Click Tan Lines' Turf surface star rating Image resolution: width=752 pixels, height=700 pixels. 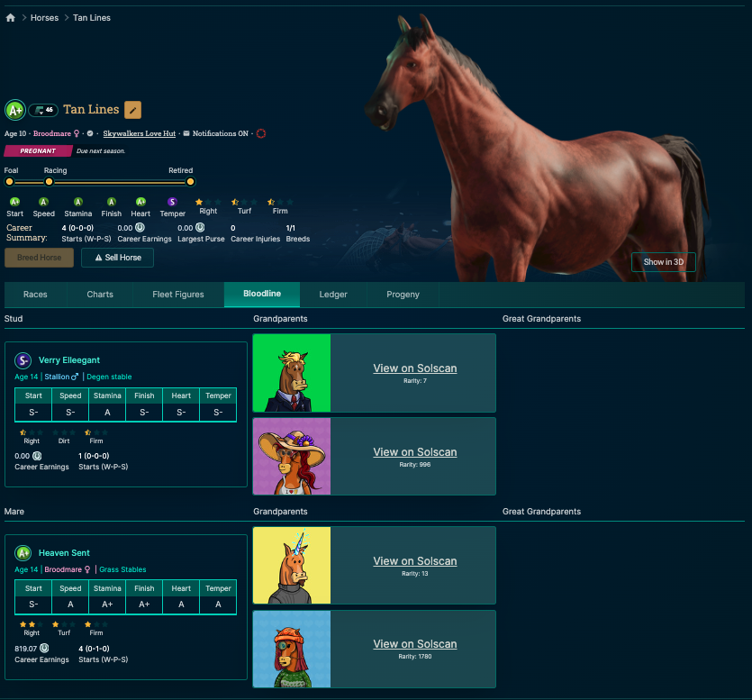(x=245, y=202)
